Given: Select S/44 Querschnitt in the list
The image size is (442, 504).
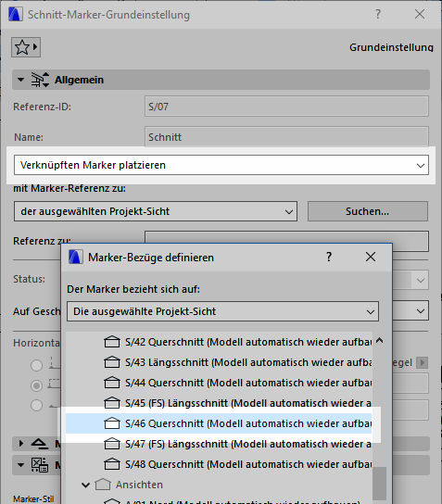Looking at the screenshot, I should coord(219,383).
